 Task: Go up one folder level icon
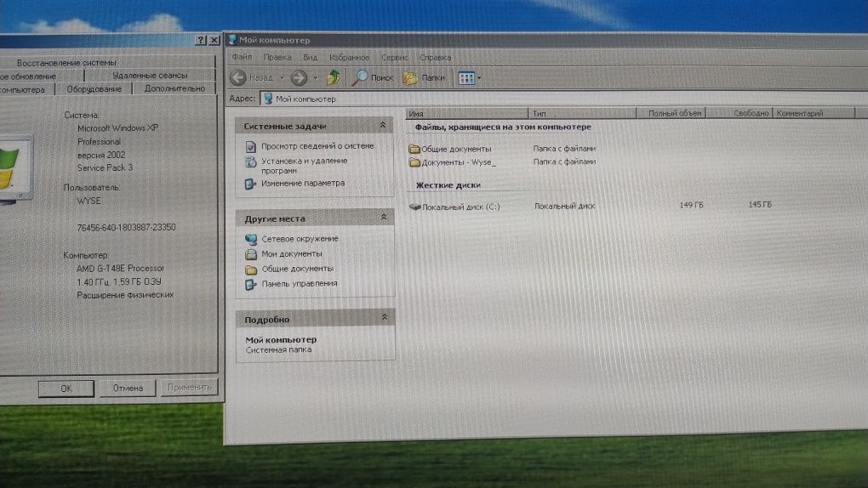click(x=334, y=77)
